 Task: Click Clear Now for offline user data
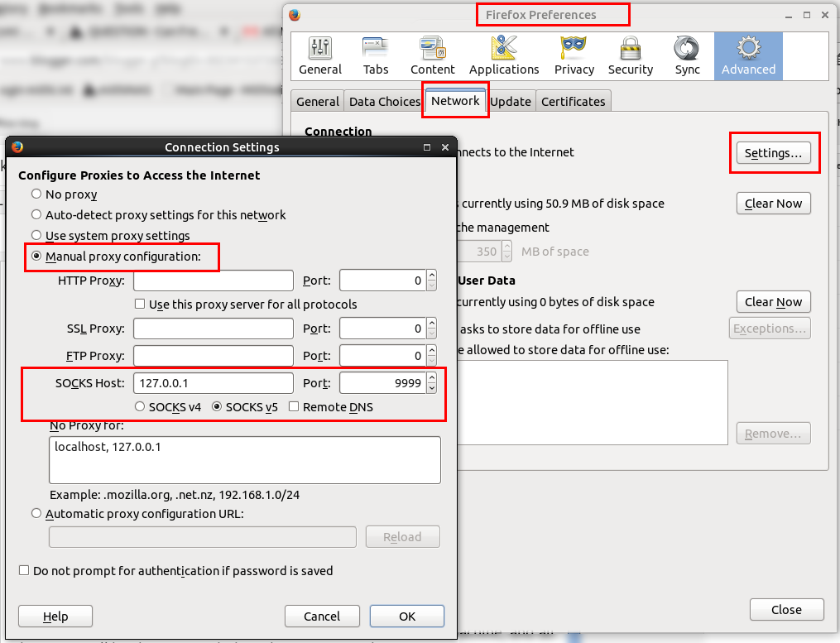tap(774, 302)
